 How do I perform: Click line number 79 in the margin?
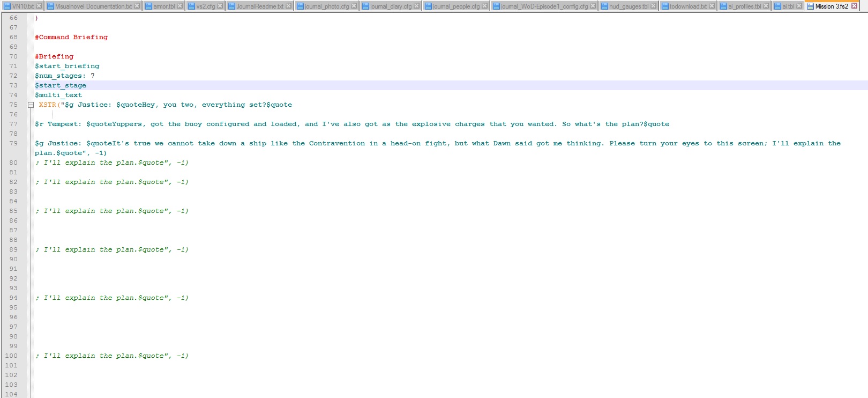[13, 143]
